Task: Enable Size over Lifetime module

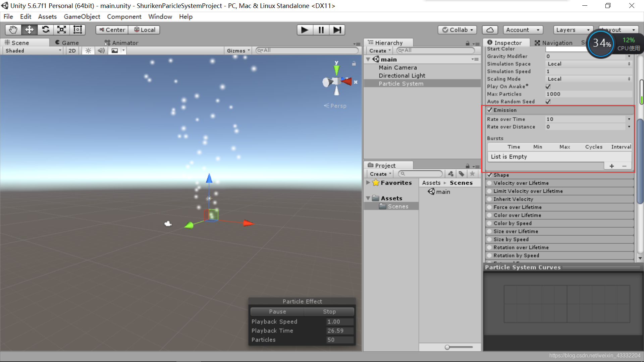Action: 490,231
